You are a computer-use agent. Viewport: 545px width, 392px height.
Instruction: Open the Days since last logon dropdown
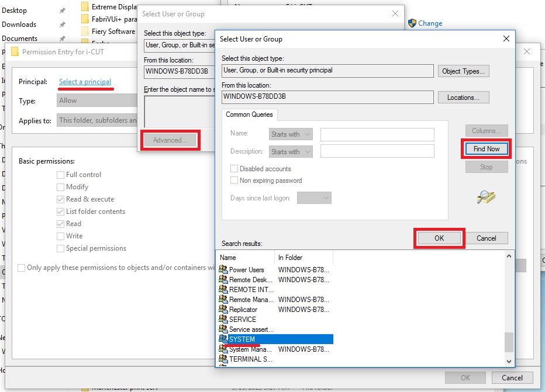[x=314, y=197]
